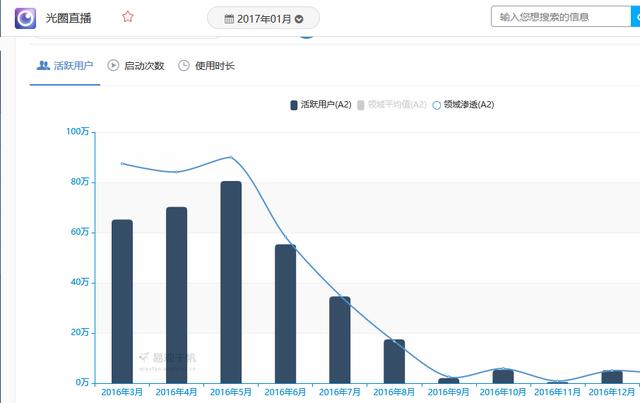Click the line data point above 2016年4月
This screenshot has width=640, height=403.
coord(176,172)
